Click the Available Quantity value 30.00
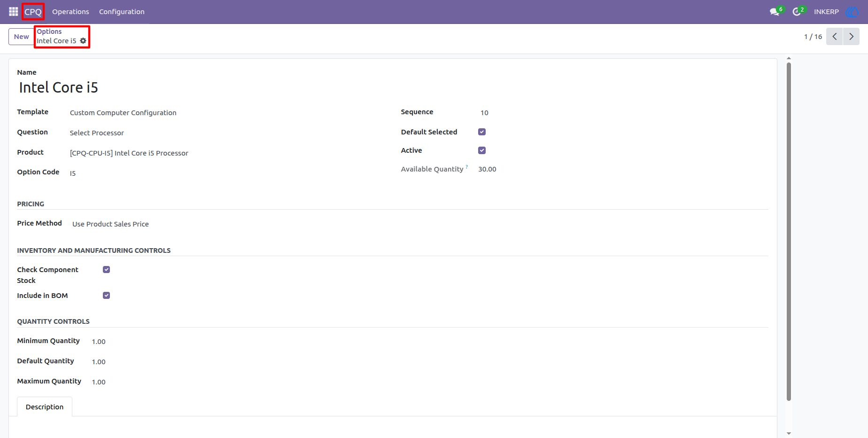Screen dimensions: 868x438 (487, 169)
